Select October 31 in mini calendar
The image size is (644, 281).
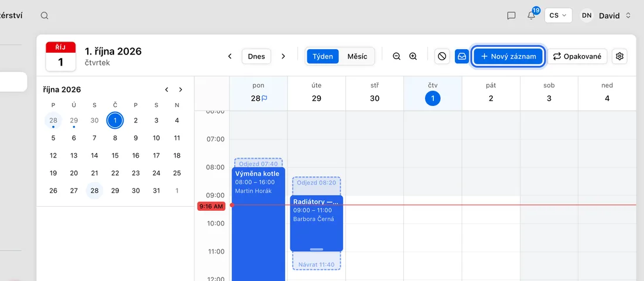tap(156, 191)
